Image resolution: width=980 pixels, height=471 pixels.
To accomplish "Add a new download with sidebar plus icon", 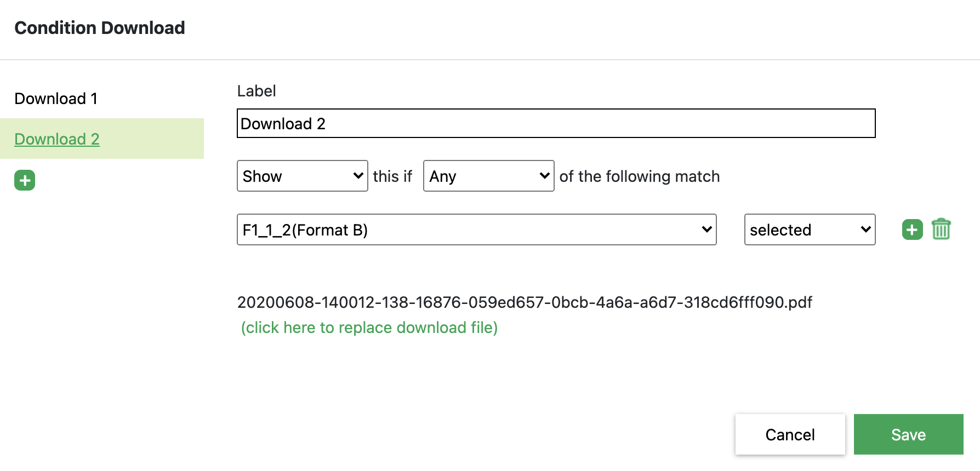I will coord(25,180).
